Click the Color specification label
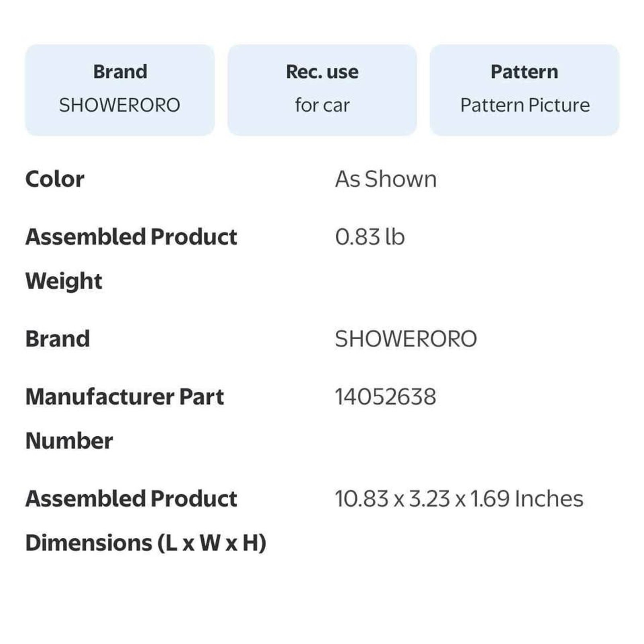 (55, 179)
